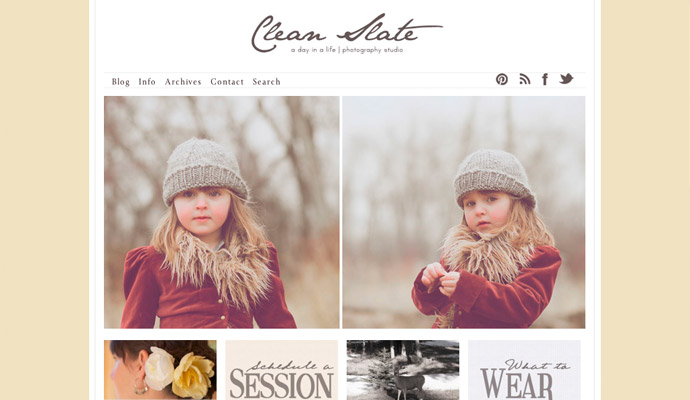Select the black and white deer thumbnail
The width and height of the screenshot is (690, 400).
[x=403, y=370]
